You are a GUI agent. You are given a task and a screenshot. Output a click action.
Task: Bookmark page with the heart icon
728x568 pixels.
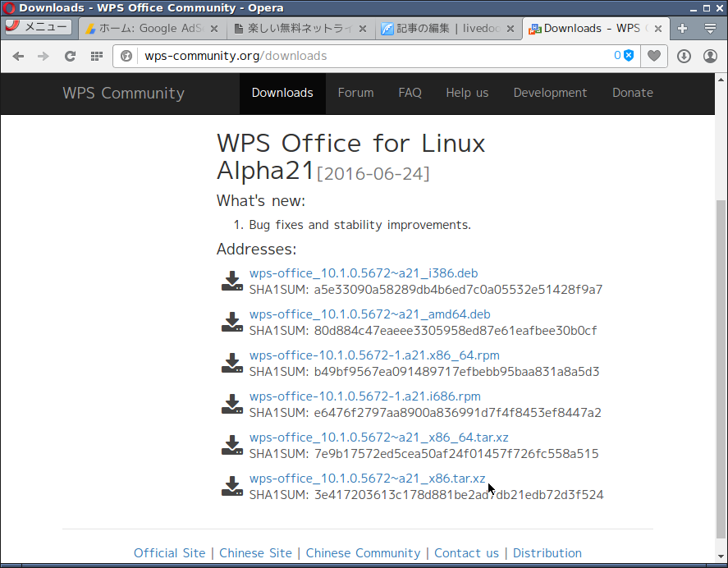coord(654,56)
